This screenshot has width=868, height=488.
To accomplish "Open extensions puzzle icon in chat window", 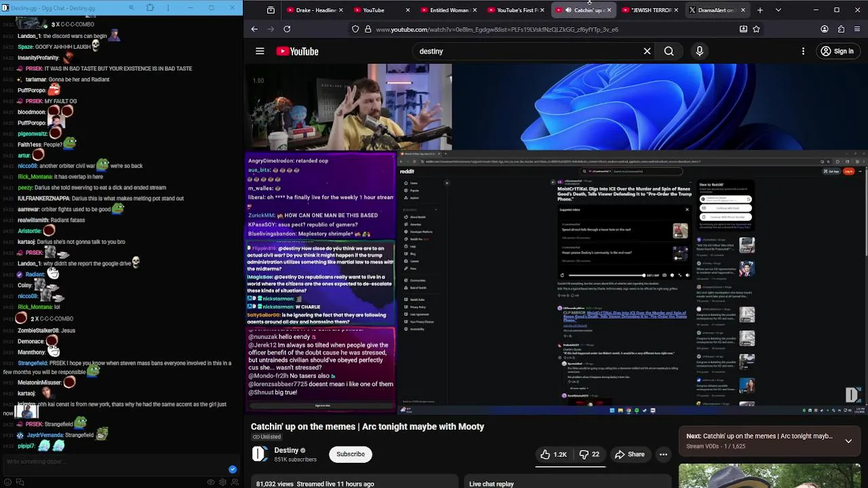I will click(x=150, y=8).
